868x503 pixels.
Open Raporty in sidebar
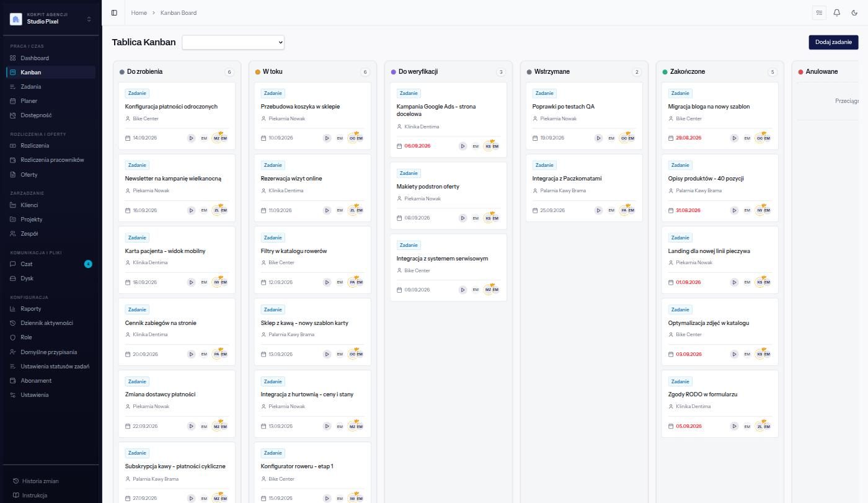pos(51,309)
